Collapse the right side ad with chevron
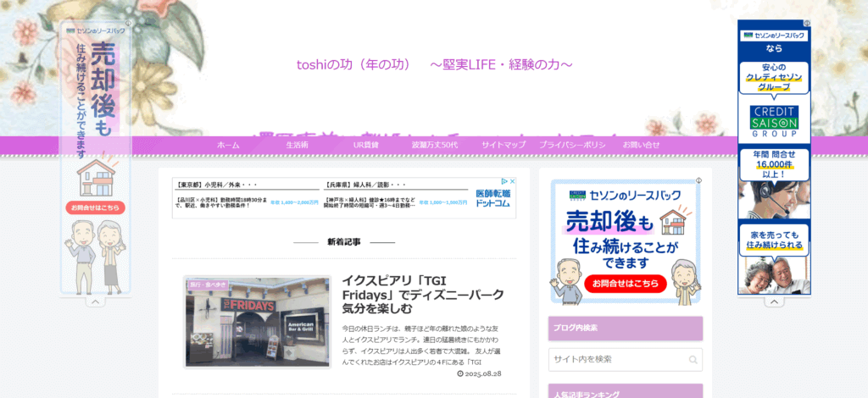The height and width of the screenshot is (398, 868). coord(774,301)
